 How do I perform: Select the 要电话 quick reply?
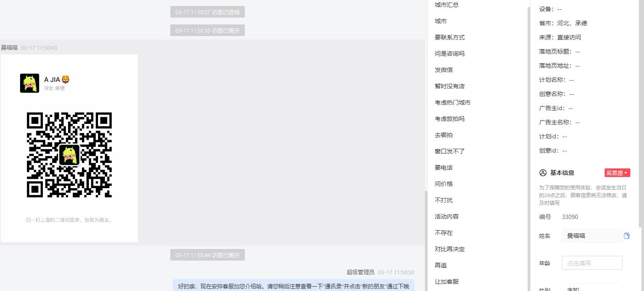point(444,168)
